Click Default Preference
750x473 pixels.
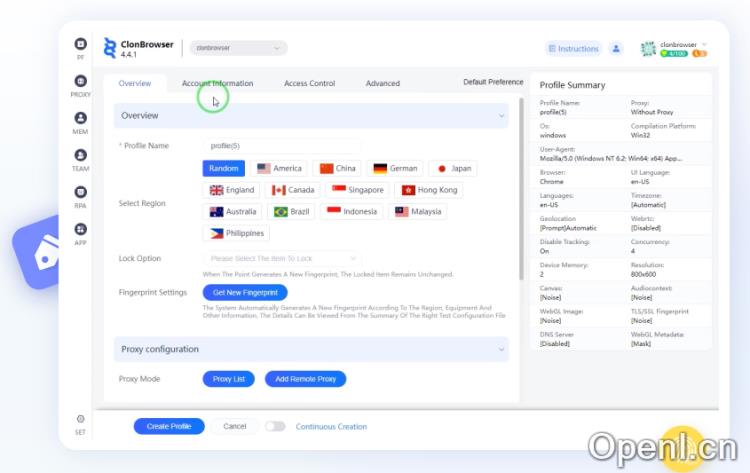(x=493, y=82)
